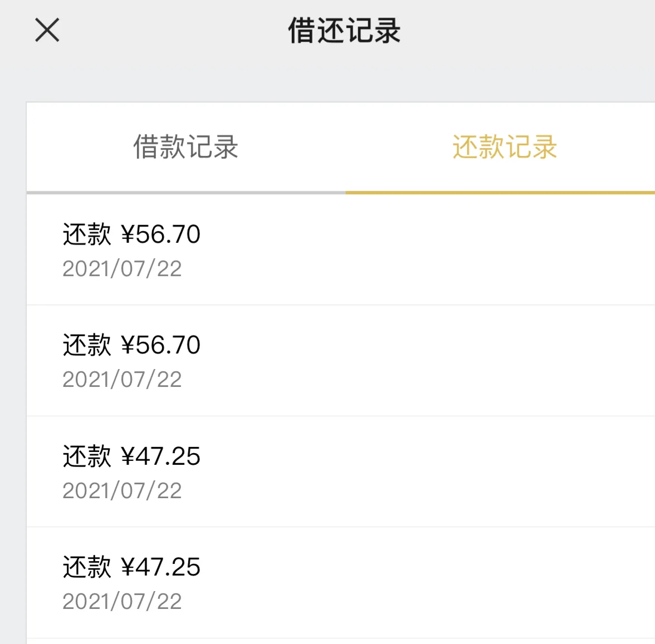Click the 借还记录 page title
655x644 pixels.
[345, 31]
